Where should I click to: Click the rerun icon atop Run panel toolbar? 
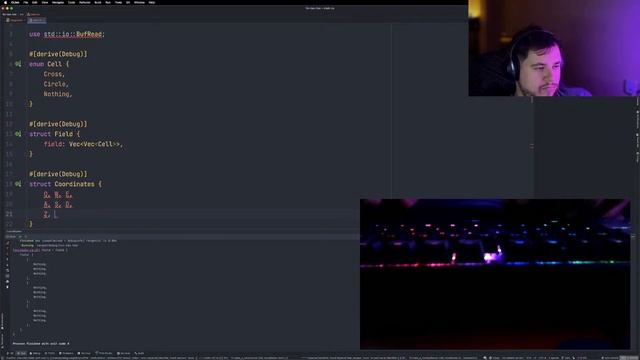point(7,242)
